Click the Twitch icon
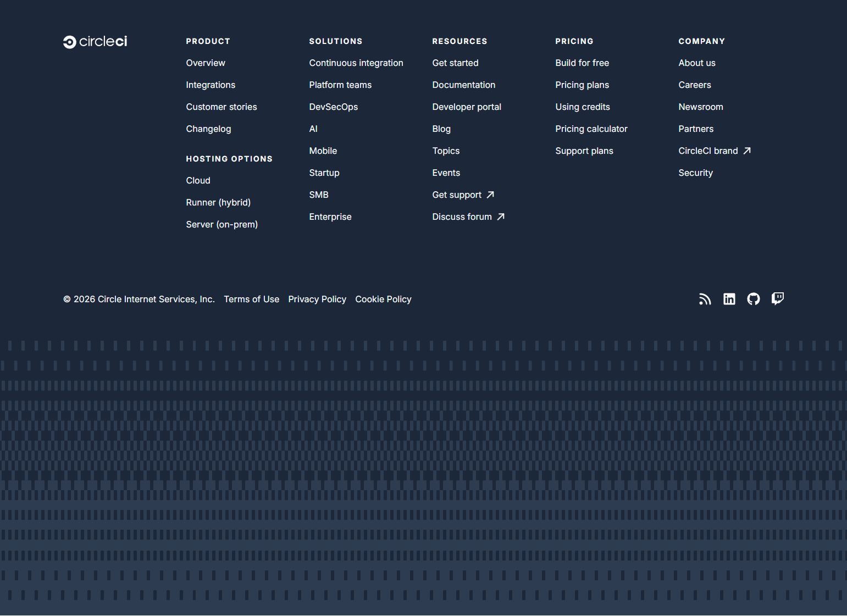The image size is (847, 616). 778,299
